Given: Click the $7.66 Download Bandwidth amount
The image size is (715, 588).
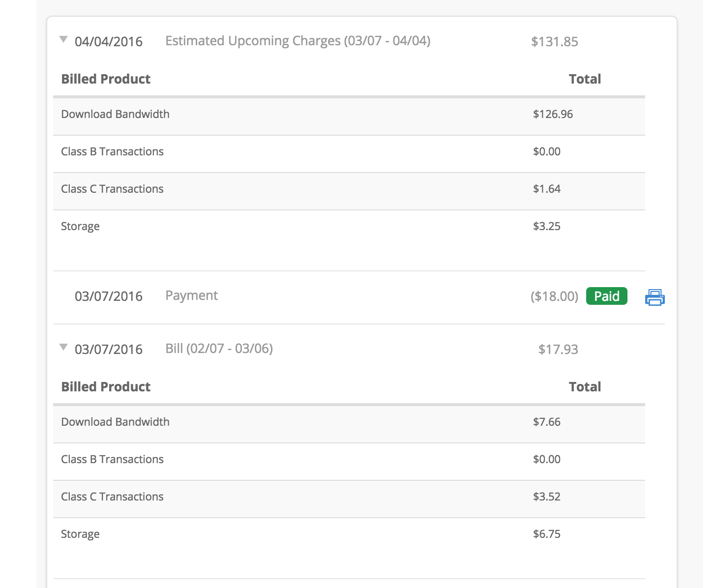Looking at the screenshot, I should click(547, 422).
